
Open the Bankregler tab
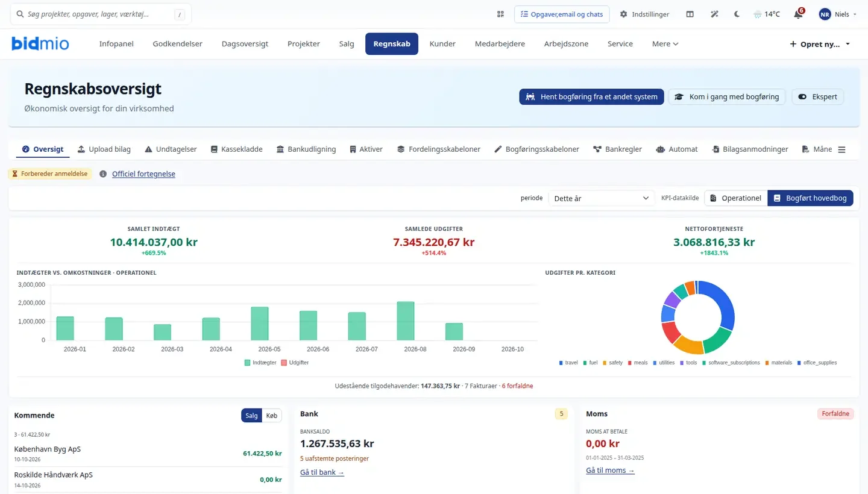tap(617, 149)
